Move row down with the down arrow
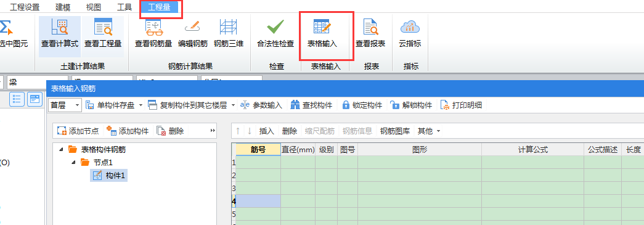The image size is (644, 225). [250, 131]
